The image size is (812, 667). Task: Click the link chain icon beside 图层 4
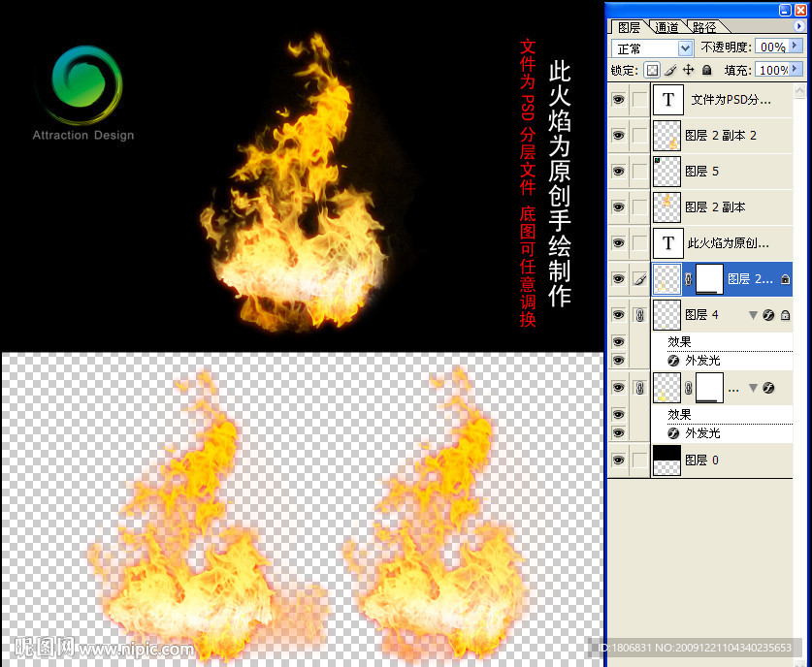tap(639, 315)
